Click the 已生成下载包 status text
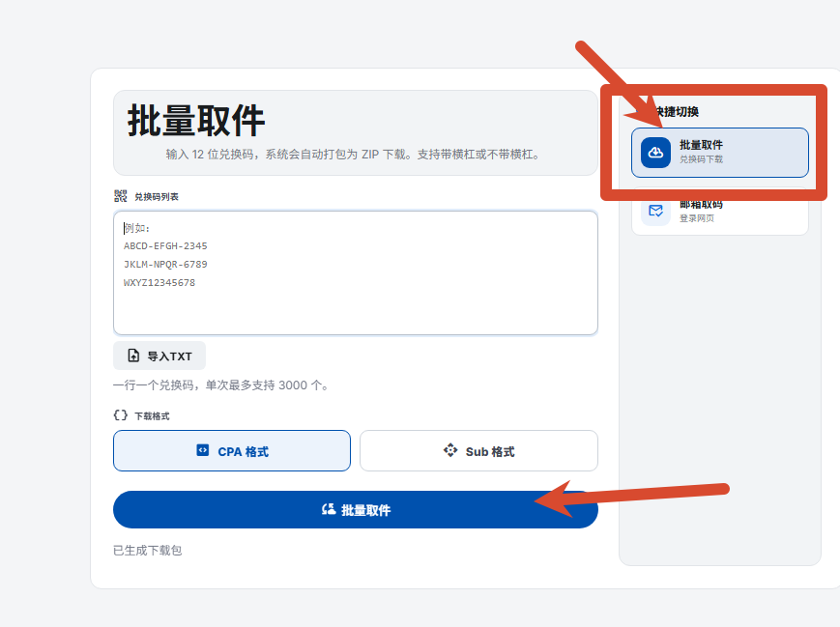840x627 pixels. (x=147, y=551)
